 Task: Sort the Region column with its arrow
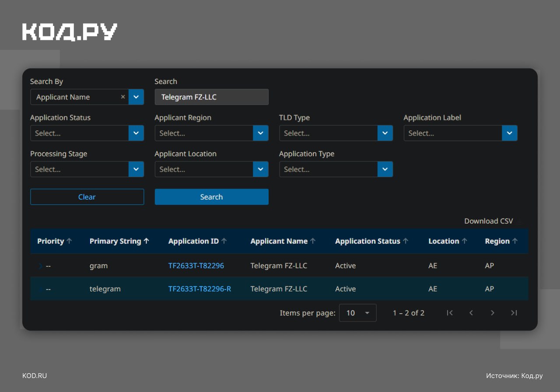coord(515,241)
